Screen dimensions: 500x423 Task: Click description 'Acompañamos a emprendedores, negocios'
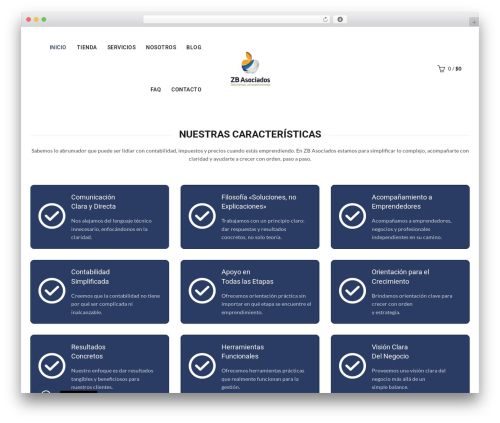coord(412,229)
